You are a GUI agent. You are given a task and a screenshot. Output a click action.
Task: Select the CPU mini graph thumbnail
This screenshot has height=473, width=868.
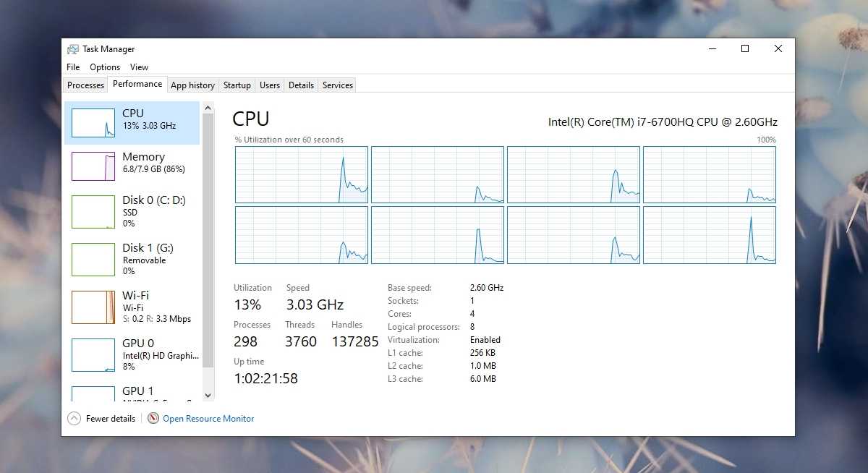click(x=93, y=123)
